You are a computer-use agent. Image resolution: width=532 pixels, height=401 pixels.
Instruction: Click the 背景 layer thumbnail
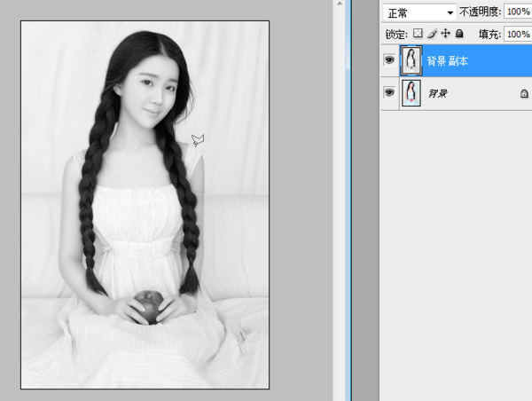coord(411,92)
